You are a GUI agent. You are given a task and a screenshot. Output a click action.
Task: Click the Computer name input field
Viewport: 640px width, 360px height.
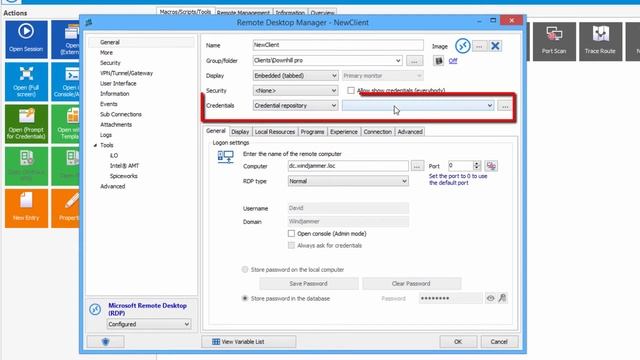348,166
